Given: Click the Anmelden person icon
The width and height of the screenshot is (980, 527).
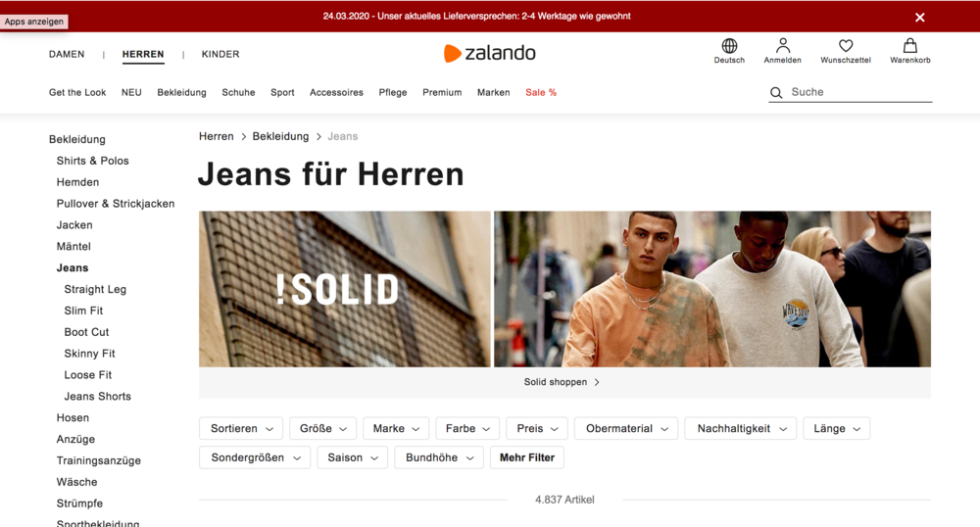Looking at the screenshot, I should point(782,46).
